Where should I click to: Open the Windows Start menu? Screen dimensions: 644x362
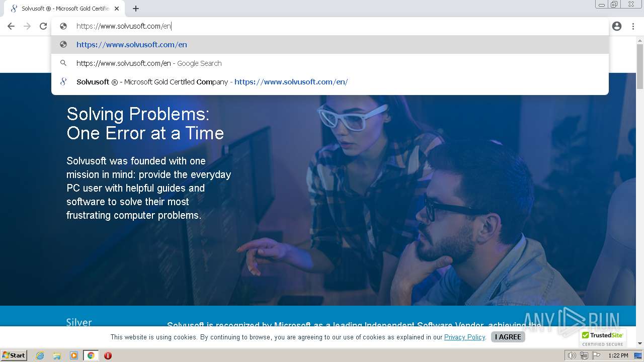pos(14,355)
